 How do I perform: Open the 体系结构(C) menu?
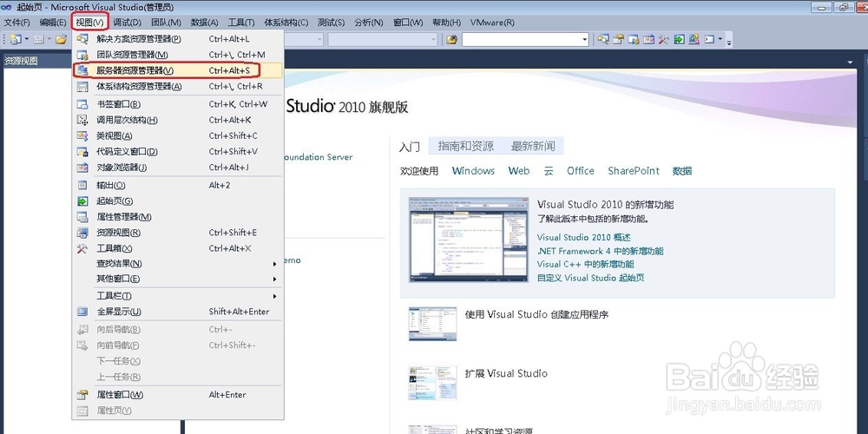[x=286, y=23]
